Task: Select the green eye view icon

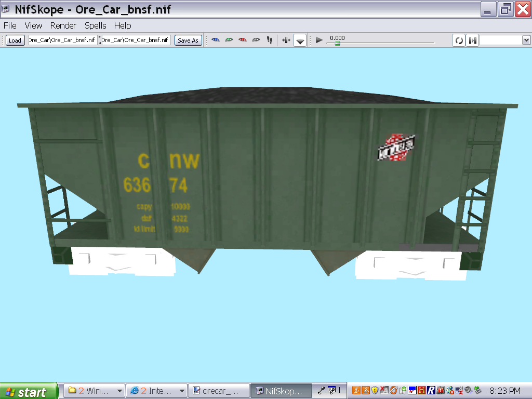Action: [x=229, y=40]
